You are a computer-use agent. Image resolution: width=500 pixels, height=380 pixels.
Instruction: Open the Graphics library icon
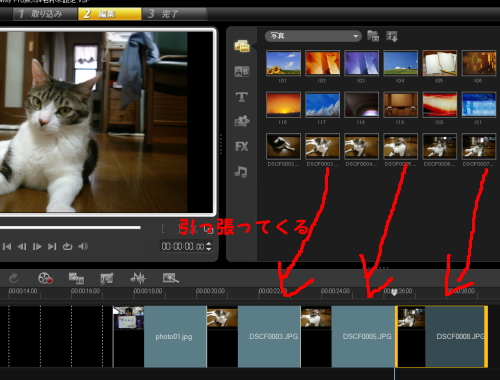pos(242,121)
